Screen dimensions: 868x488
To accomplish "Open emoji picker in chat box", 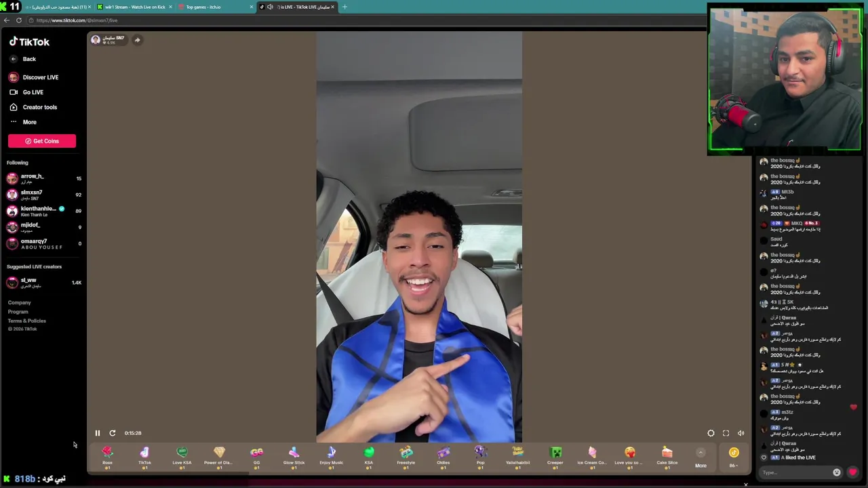I will [837, 472].
